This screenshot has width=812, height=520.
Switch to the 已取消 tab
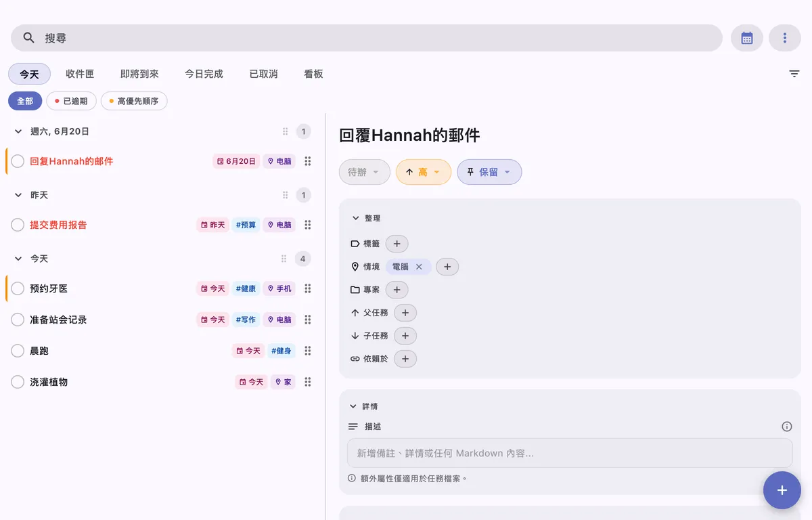click(x=264, y=74)
